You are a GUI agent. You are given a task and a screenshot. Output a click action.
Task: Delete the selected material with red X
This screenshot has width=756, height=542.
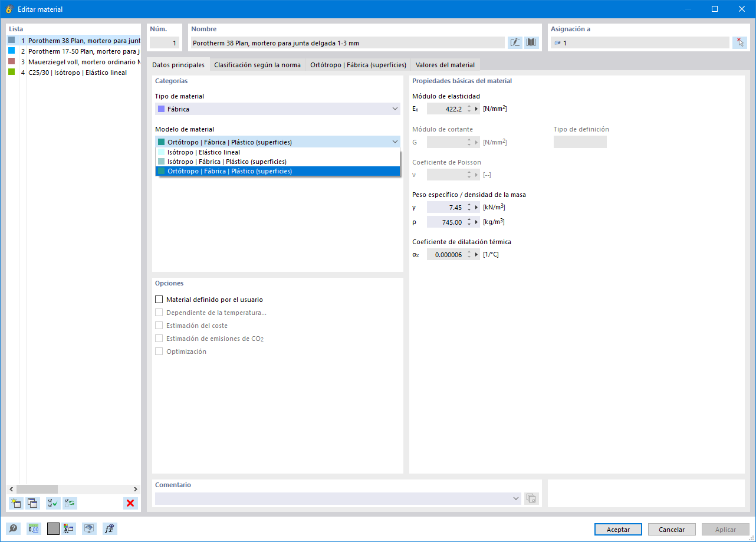click(130, 503)
